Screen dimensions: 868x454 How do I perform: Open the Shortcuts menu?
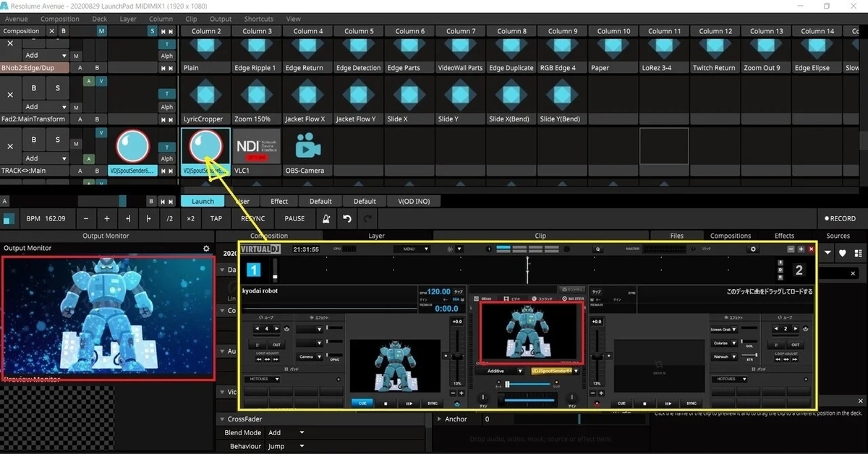point(259,19)
